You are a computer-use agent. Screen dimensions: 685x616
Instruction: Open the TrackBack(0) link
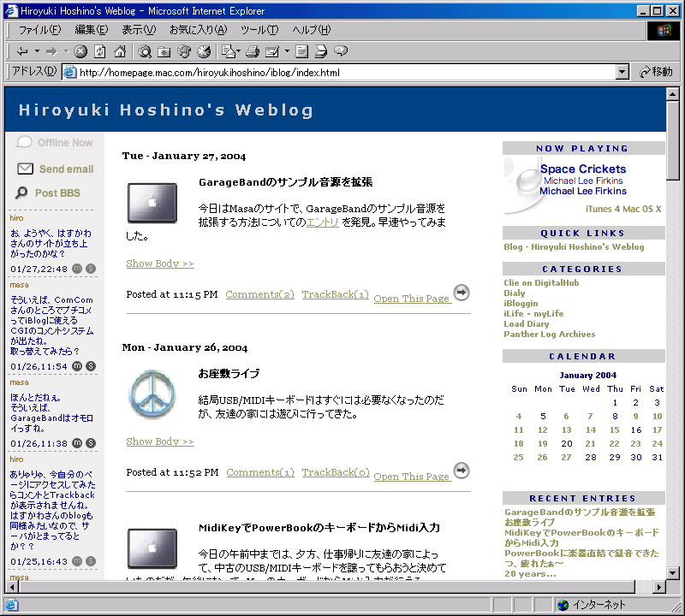tap(336, 472)
